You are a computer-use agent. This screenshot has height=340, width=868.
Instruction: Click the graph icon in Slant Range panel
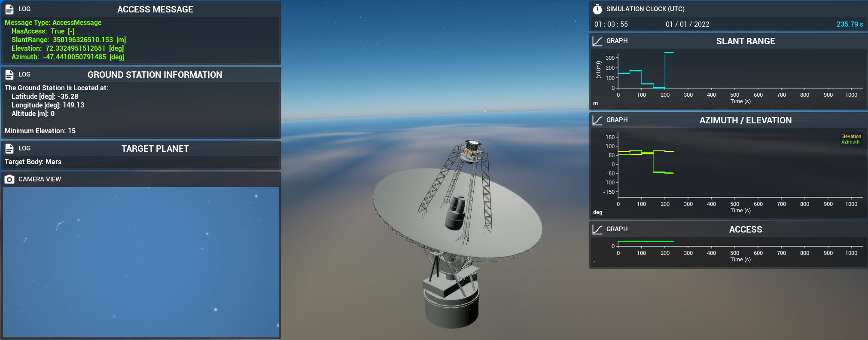[x=597, y=41]
